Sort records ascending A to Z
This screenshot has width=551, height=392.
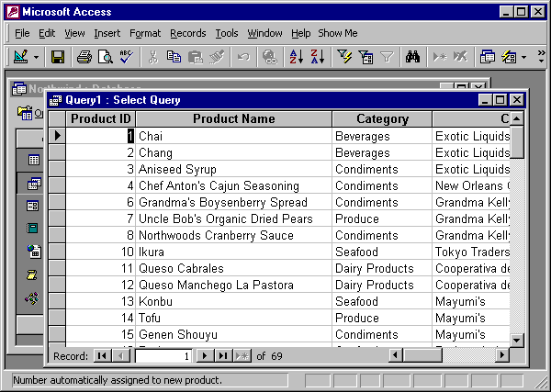click(297, 57)
